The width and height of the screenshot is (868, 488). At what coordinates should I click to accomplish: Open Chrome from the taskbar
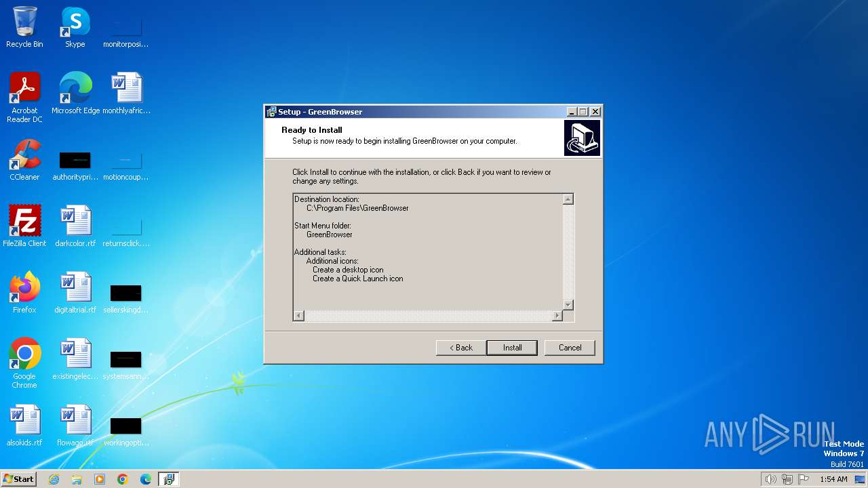[x=123, y=479]
